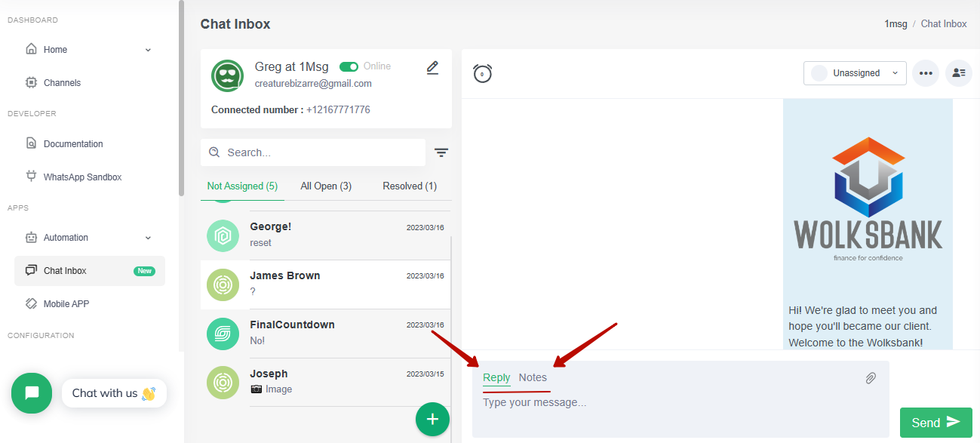Click the alarm clock snooze icon
980x443 pixels.
(x=483, y=73)
